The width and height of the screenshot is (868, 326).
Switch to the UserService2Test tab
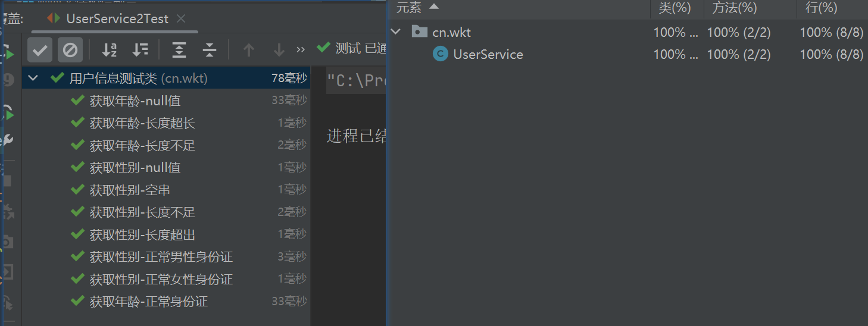tap(117, 18)
